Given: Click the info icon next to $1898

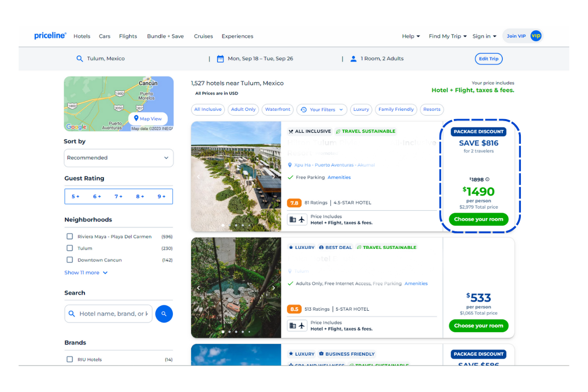Looking at the screenshot, I should (x=487, y=179).
